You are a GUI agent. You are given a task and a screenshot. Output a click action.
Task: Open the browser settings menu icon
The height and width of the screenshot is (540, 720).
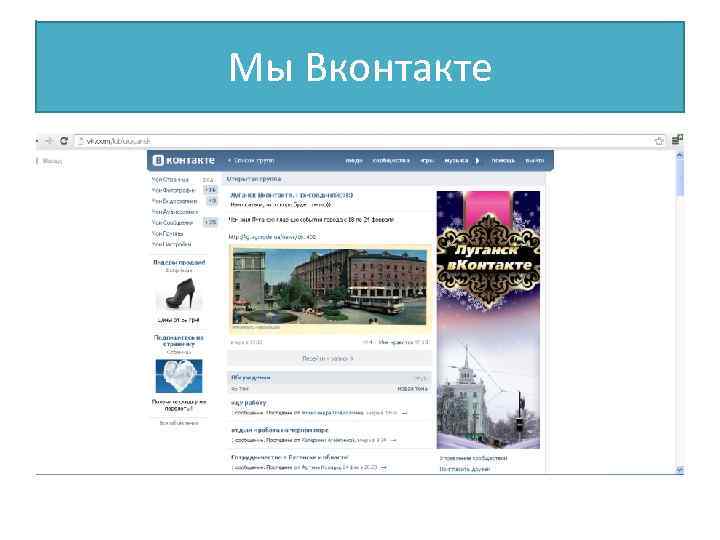[677, 140]
